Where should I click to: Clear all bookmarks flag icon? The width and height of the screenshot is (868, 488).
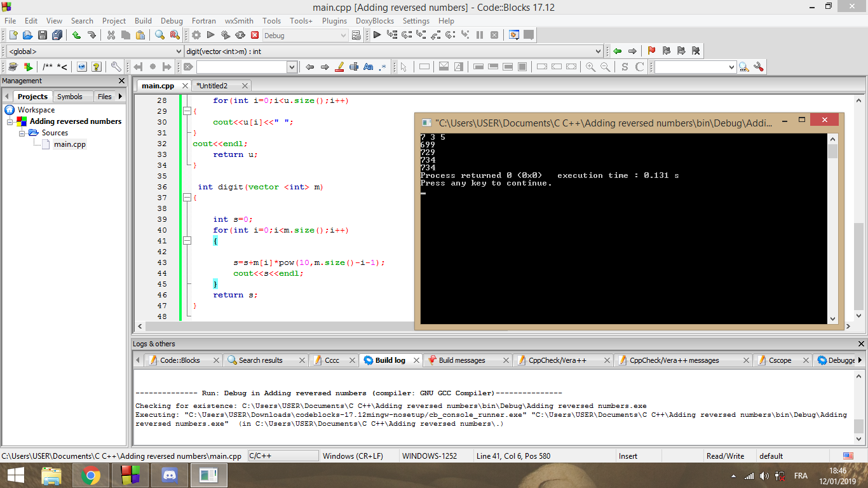(x=696, y=51)
